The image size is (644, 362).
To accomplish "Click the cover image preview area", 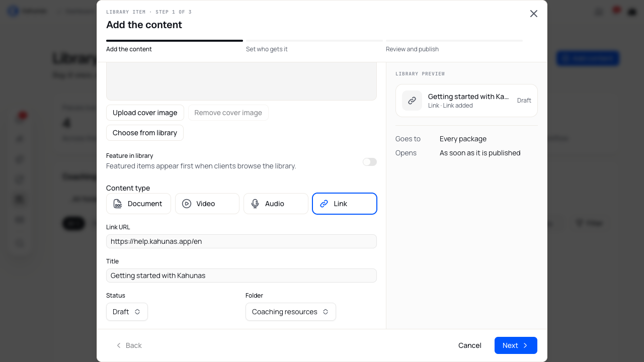I will tap(242, 81).
